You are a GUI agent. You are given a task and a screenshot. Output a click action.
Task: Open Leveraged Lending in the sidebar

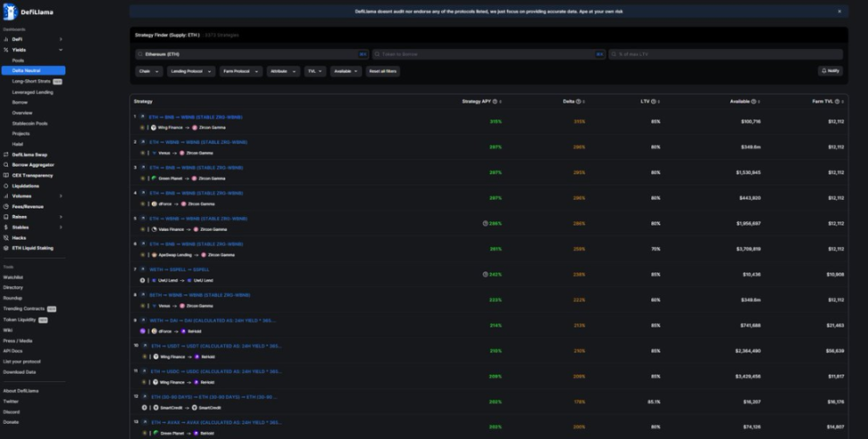point(32,92)
